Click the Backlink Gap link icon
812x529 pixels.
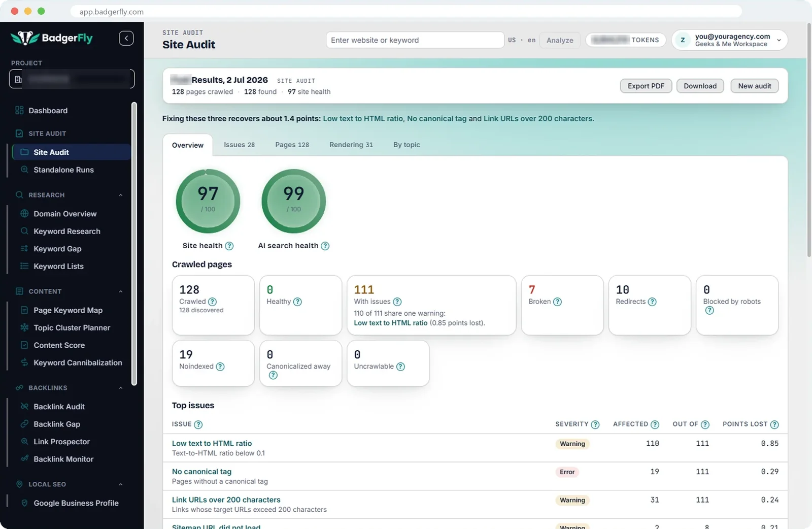point(24,424)
